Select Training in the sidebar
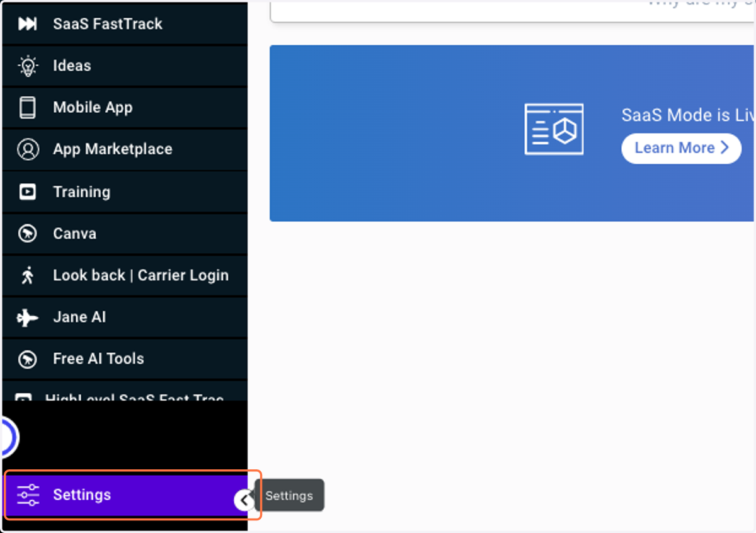Image resolution: width=756 pixels, height=533 pixels. pyautogui.click(x=125, y=192)
